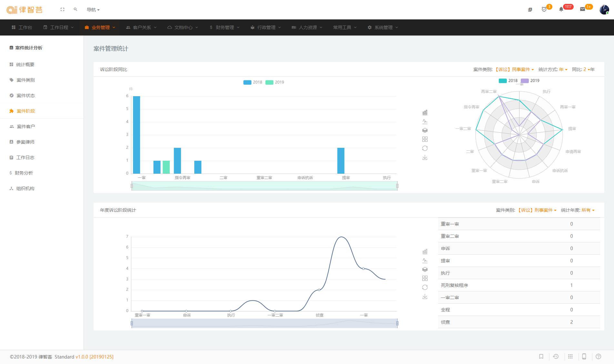
Task: Refresh the upper bar chart via restore icon
Action: 425,148
